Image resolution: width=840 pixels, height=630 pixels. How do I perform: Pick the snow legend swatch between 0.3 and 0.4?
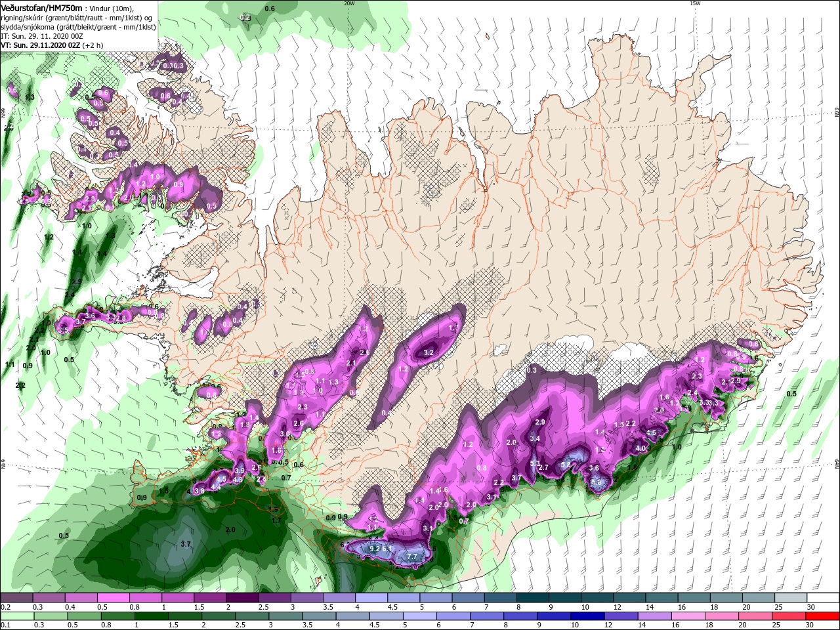click(49, 598)
